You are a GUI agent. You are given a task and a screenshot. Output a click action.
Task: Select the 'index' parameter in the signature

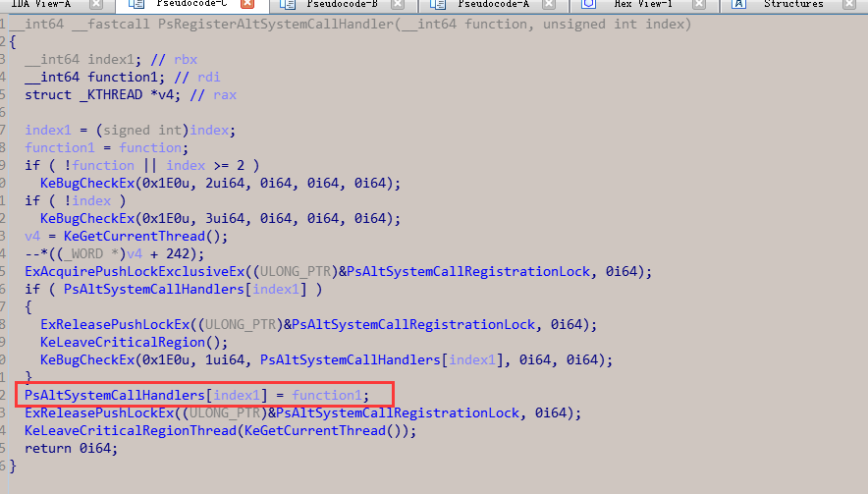pos(665,25)
